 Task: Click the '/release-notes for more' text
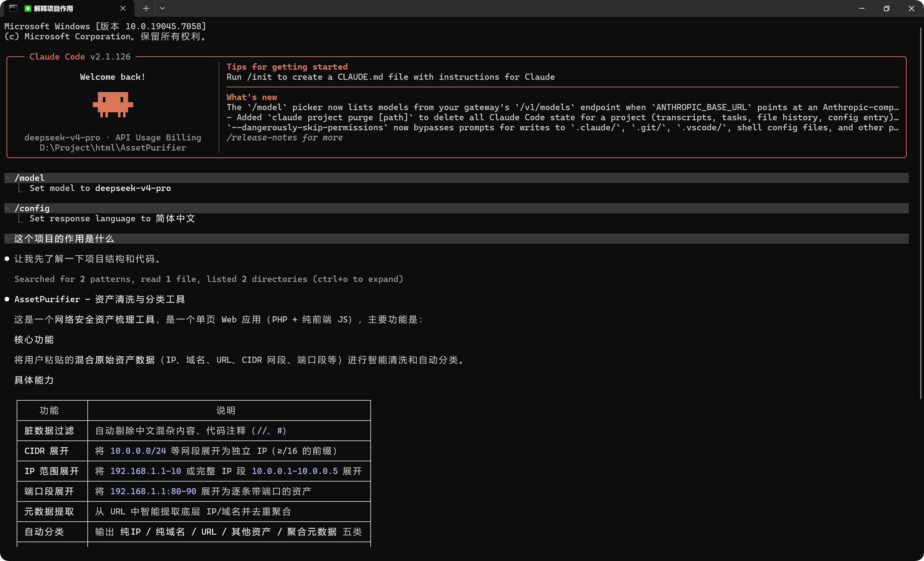click(284, 138)
